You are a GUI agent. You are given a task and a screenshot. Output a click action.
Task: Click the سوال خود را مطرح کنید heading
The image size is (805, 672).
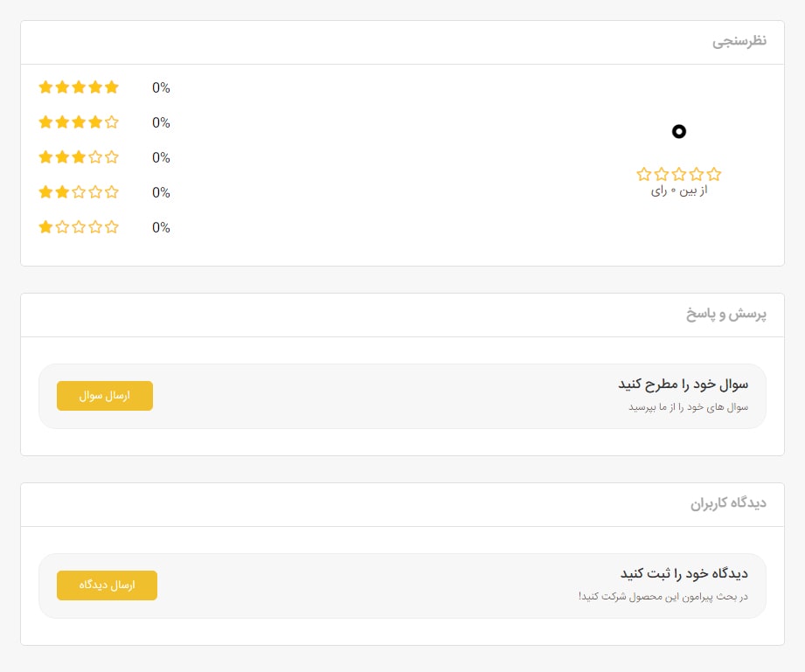point(683,384)
